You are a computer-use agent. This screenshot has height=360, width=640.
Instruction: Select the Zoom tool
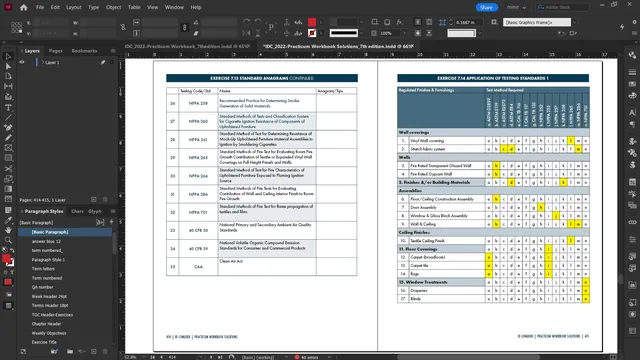pos(8,240)
